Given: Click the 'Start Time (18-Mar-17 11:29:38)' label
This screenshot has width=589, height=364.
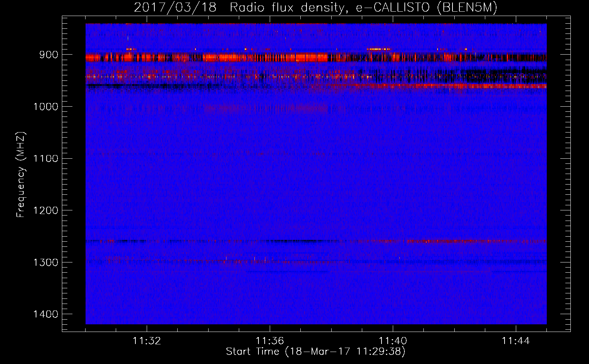Looking at the screenshot, I should [x=316, y=352].
